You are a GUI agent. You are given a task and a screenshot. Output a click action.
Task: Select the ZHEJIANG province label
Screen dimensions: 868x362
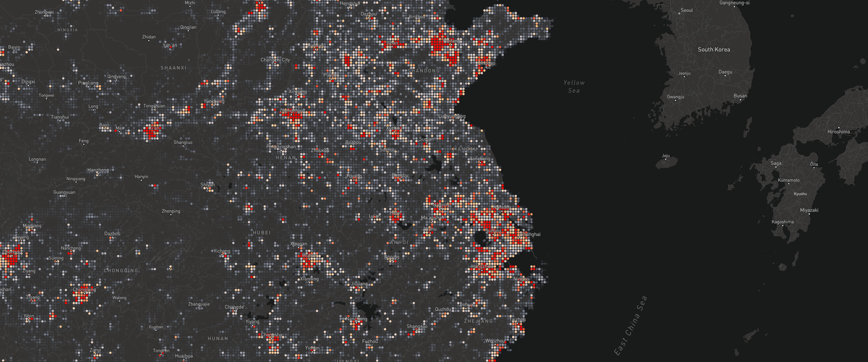pos(479,321)
